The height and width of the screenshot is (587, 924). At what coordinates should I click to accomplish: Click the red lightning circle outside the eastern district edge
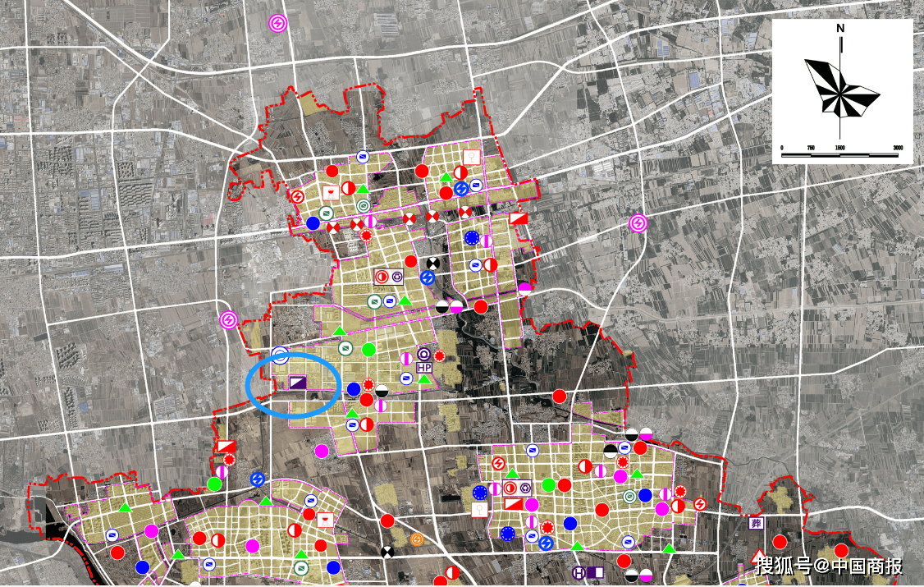[x=700, y=504]
